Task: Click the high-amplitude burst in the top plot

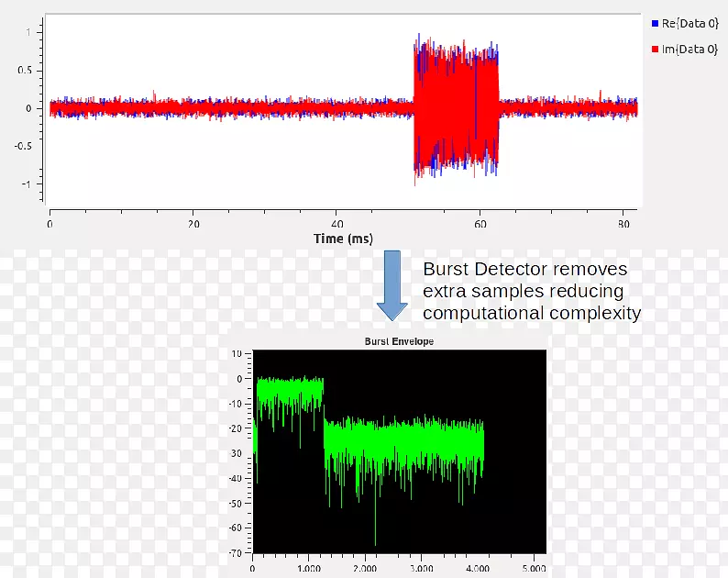Action: tap(456, 107)
